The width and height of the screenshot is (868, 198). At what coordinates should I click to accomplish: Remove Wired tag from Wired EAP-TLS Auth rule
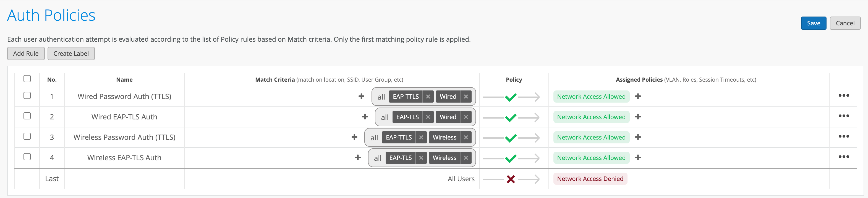click(x=466, y=117)
